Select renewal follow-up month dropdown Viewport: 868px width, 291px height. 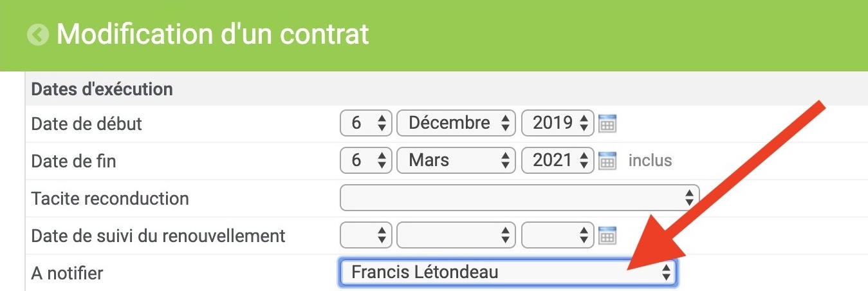(x=456, y=235)
